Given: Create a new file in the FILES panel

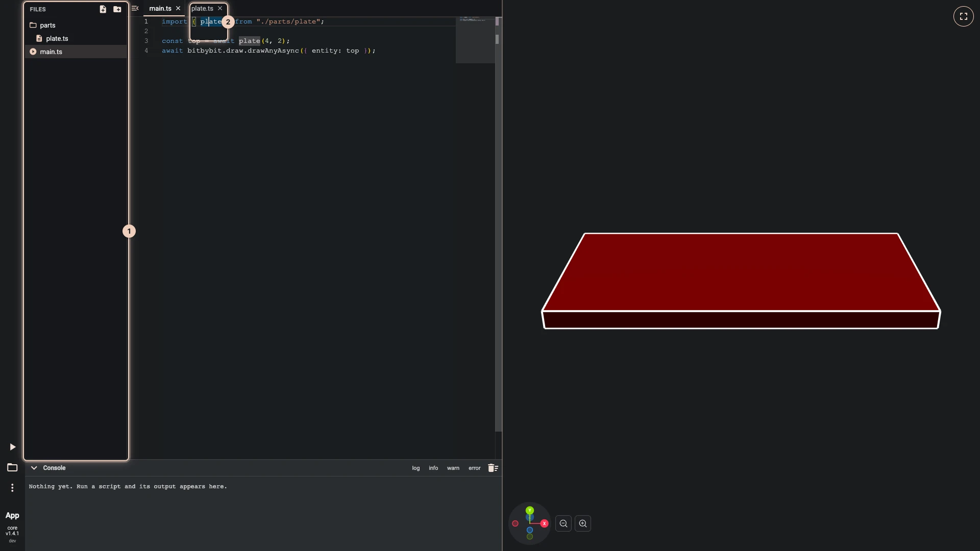Looking at the screenshot, I should coord(103,9).
